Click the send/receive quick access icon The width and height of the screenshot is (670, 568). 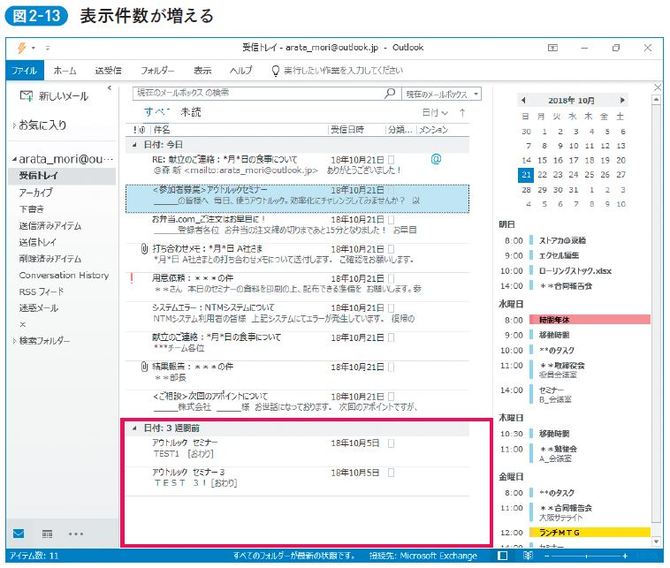(21, 48)
